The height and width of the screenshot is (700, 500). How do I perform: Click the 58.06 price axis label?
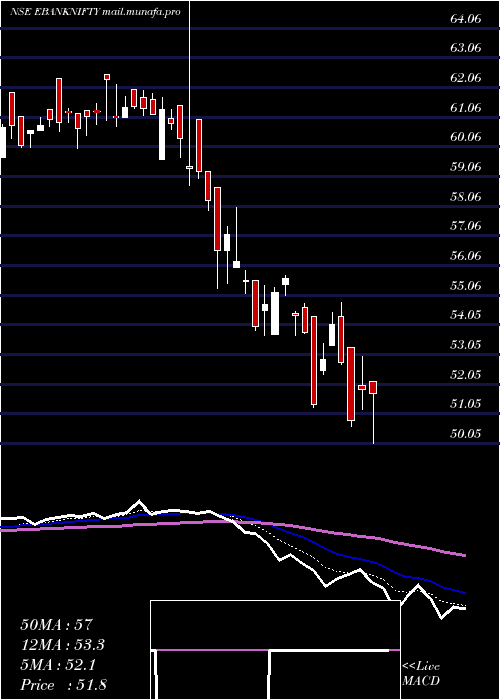(467, 196)
